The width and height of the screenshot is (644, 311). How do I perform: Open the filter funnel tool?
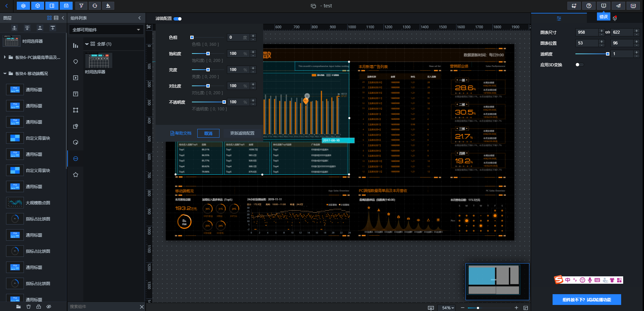point(81,6)
